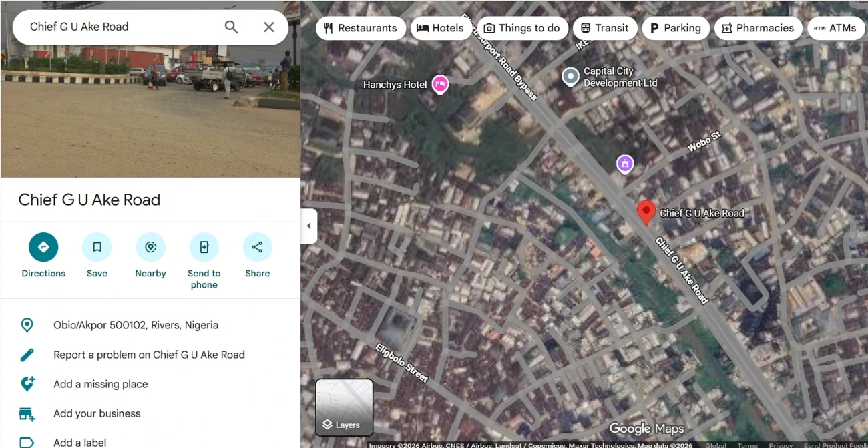This screenshot has width=868, height=448.
Task: Select the Parking filter chip
Action: point(675,28)
